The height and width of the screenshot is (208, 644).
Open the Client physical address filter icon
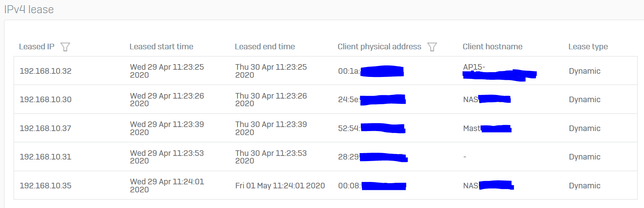coord(432,47)
